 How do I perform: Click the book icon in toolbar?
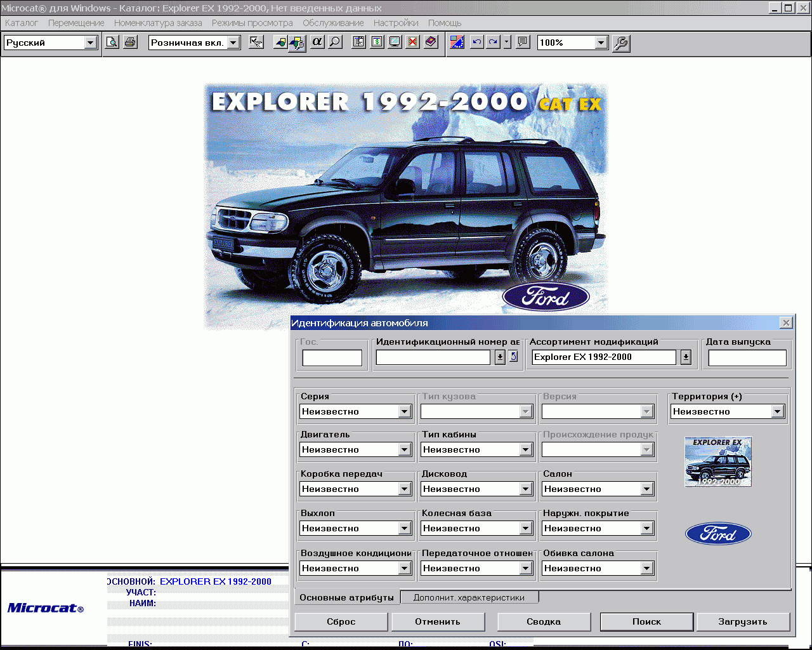[431, 43]
